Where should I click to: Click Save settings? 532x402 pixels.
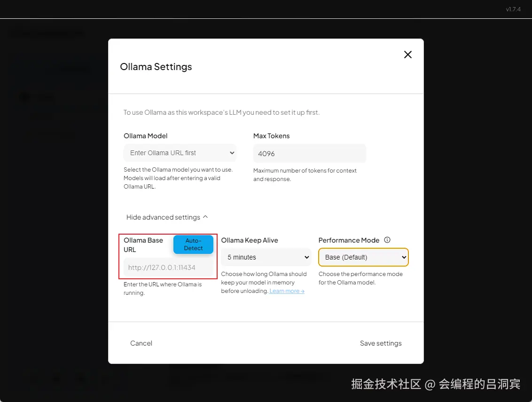[x=381, y=343]
